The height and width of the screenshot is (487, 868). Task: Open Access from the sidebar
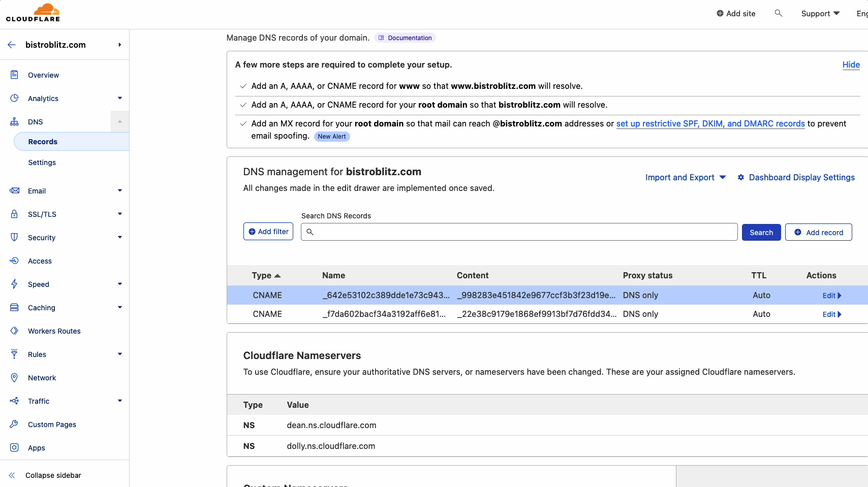click(x=40, y=261)
